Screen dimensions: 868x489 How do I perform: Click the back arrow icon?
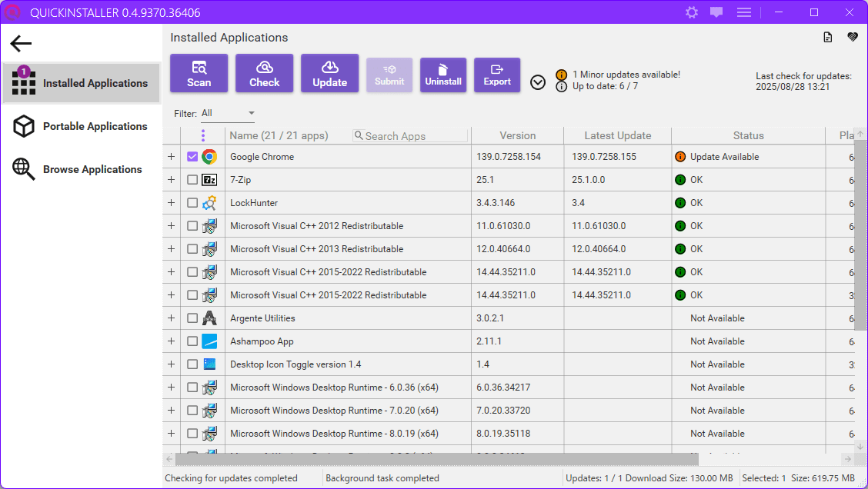click(21, 43)
